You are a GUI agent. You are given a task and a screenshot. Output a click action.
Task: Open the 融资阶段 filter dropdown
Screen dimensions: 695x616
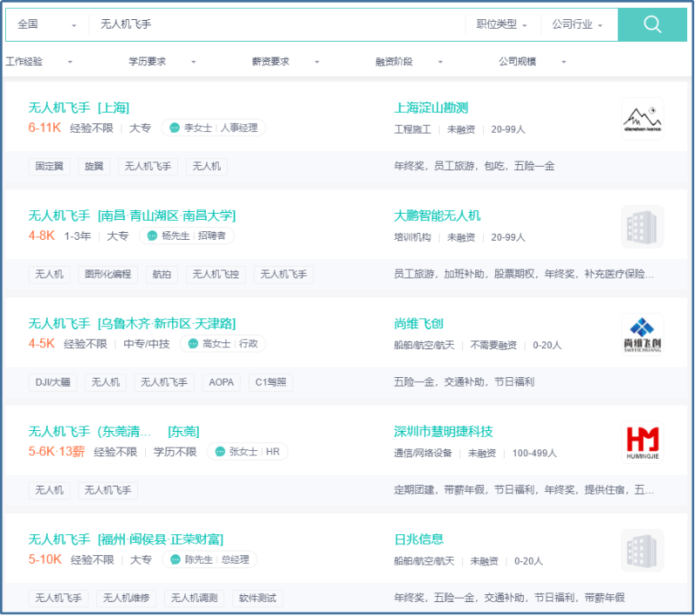click(x=408, y=62)
